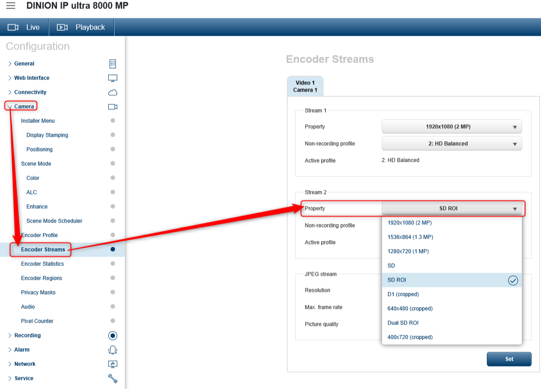Screen dimensions: 541x392
Task: Click the status dot beside Encoder Statistics
Action: click(113, 264)
